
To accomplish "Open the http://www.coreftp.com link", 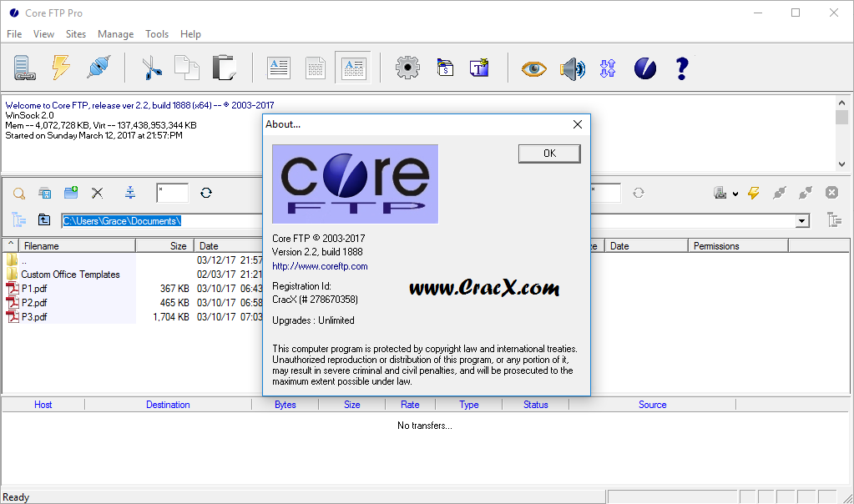I will [x=320, y=266].
